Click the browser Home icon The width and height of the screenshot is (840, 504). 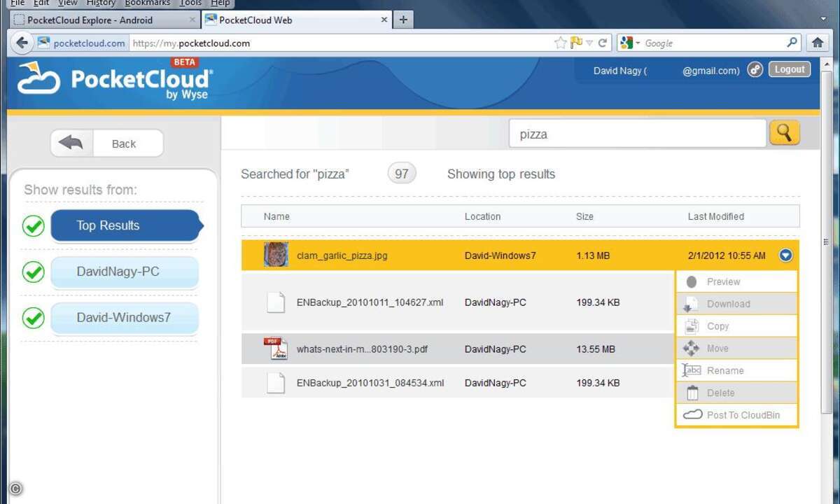[818, 43]
